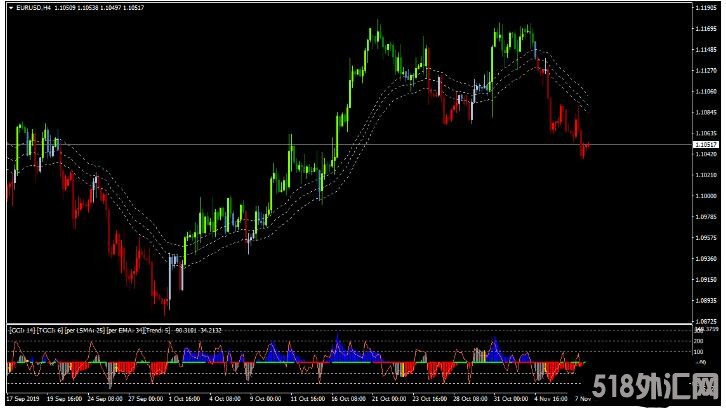Click the 1.10000 price axis label
The height and width of the screenshot is (410, 726).
coord(706,196)
